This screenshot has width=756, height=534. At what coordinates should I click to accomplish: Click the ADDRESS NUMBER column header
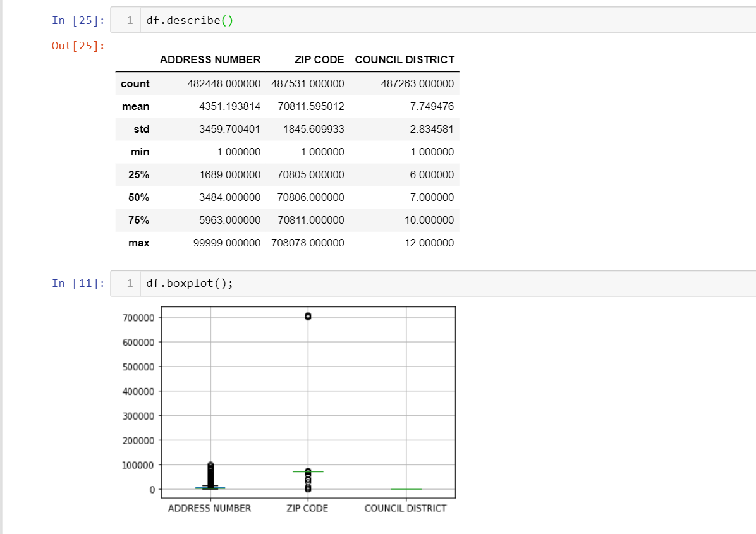click(210, 59)
